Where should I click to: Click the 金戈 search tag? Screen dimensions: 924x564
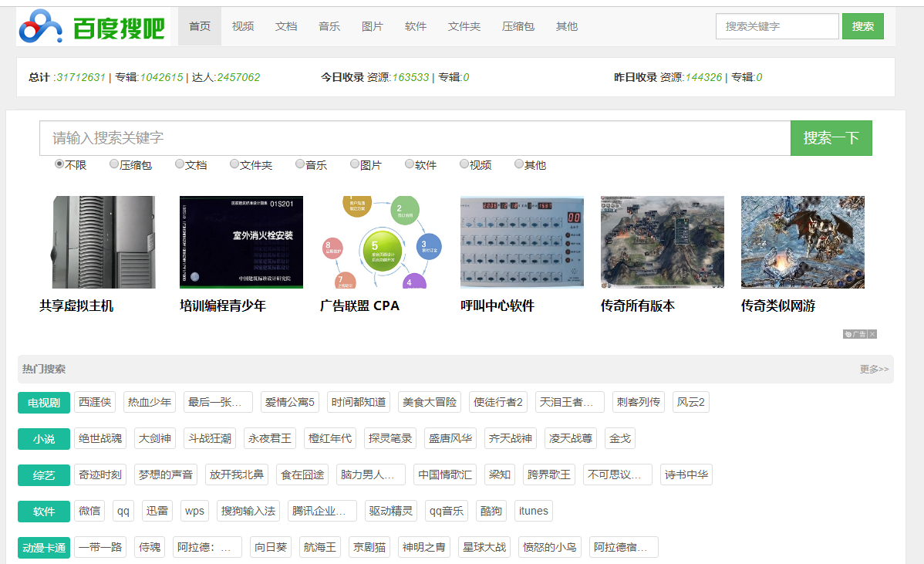tap(620, 438)
